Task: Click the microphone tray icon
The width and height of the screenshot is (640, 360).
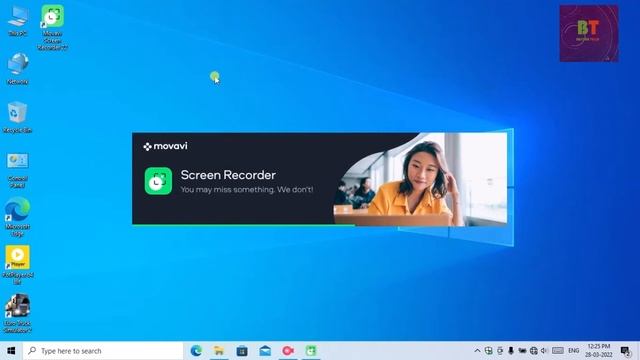Action: point(511,351)
